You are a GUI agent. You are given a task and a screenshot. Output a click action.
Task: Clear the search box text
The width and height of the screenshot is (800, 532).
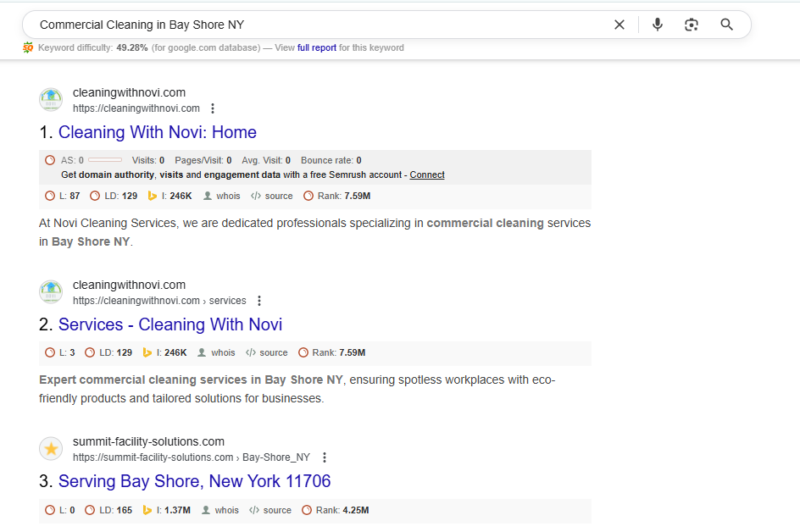coord(619,25)
